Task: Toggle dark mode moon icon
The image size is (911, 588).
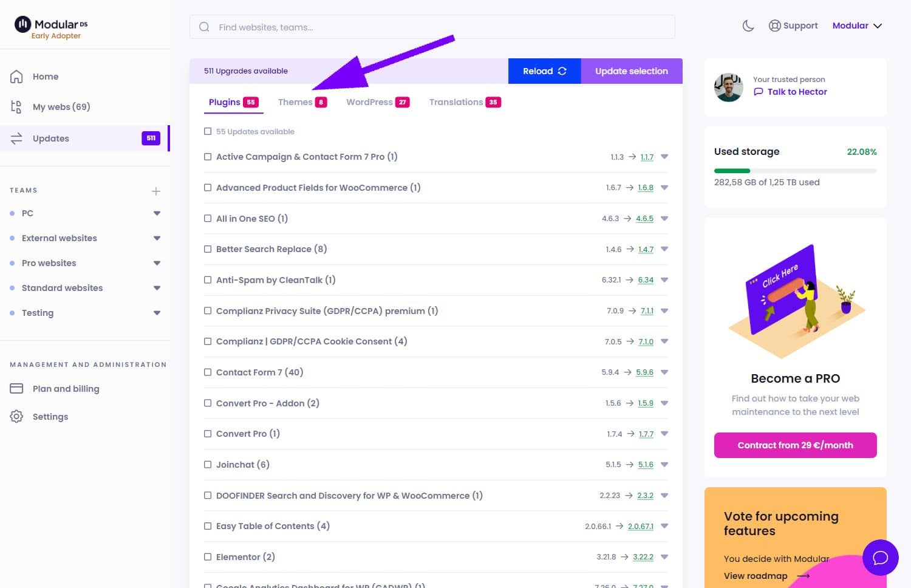Action: coord(748,26)
